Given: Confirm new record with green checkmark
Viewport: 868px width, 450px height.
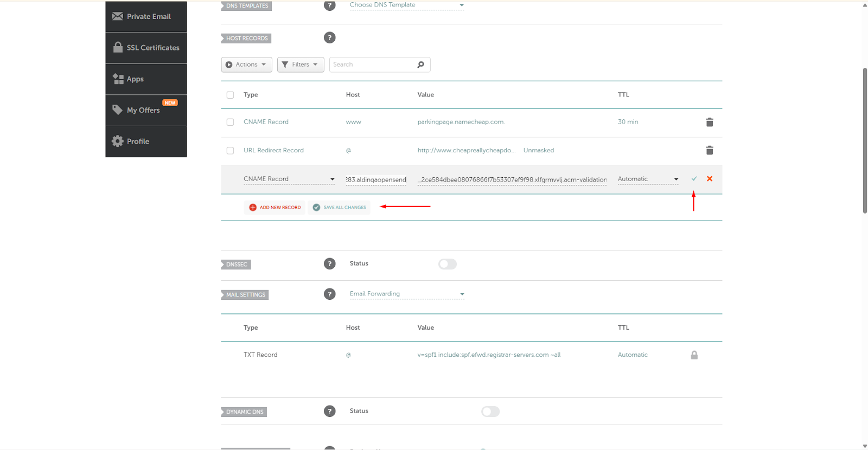Looking at the screenshot, I should point(694,179).
